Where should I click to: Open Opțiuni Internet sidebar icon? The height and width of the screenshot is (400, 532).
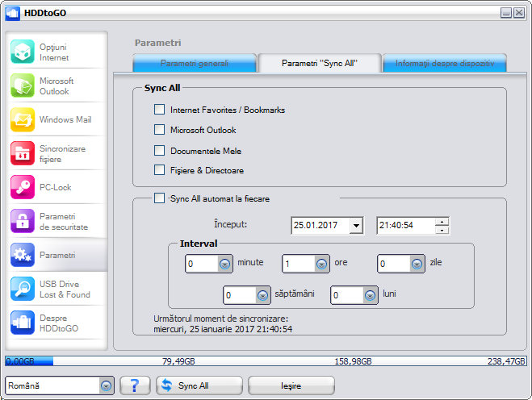[x=23, y=52]
